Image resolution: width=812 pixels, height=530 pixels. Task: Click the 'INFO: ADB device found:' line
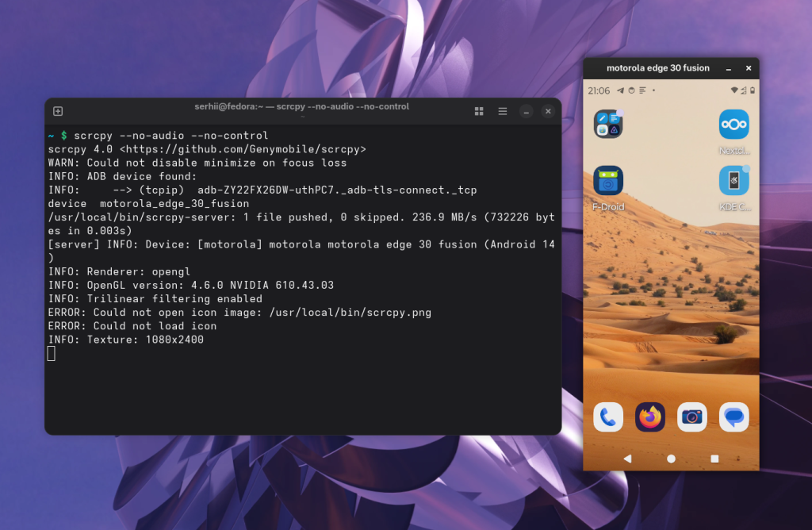pos(122,176)
